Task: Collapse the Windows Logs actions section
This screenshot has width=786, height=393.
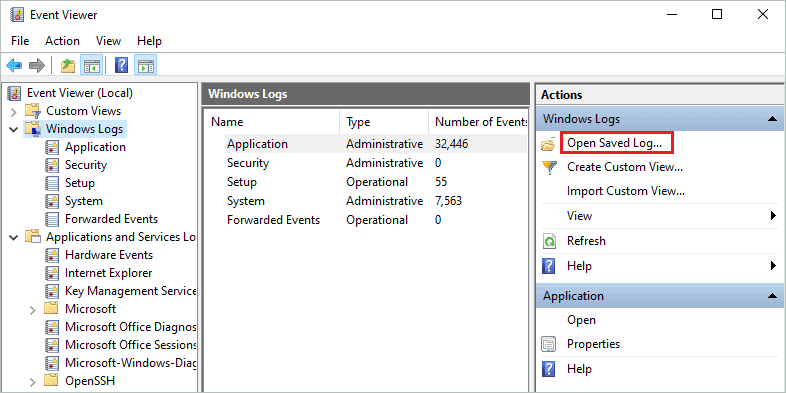Action: [772, 119]
